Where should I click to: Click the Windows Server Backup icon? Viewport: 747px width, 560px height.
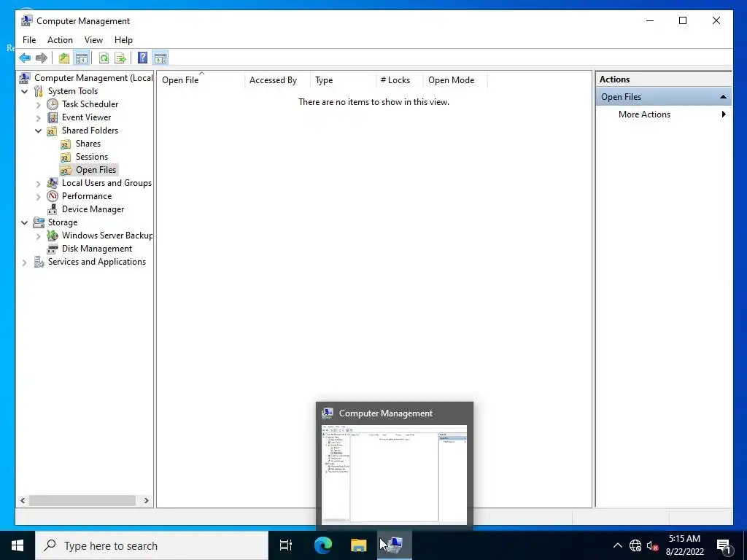53,236
